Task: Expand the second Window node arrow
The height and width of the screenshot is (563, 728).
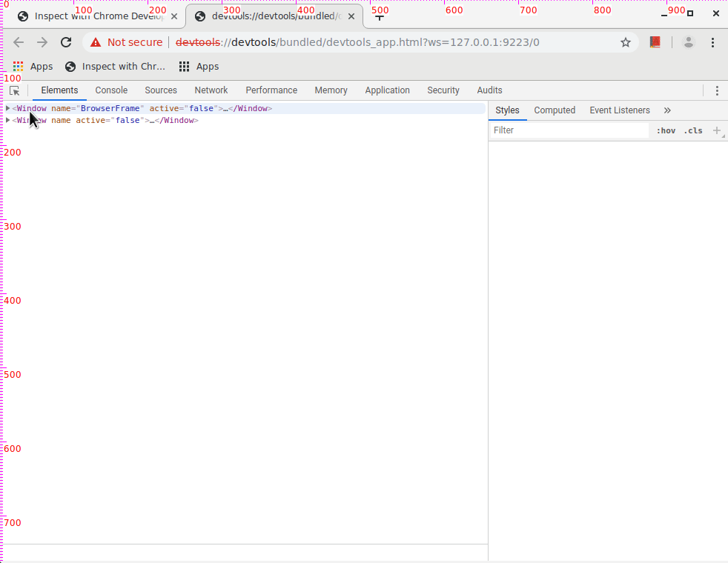Action: pos(8,120)
